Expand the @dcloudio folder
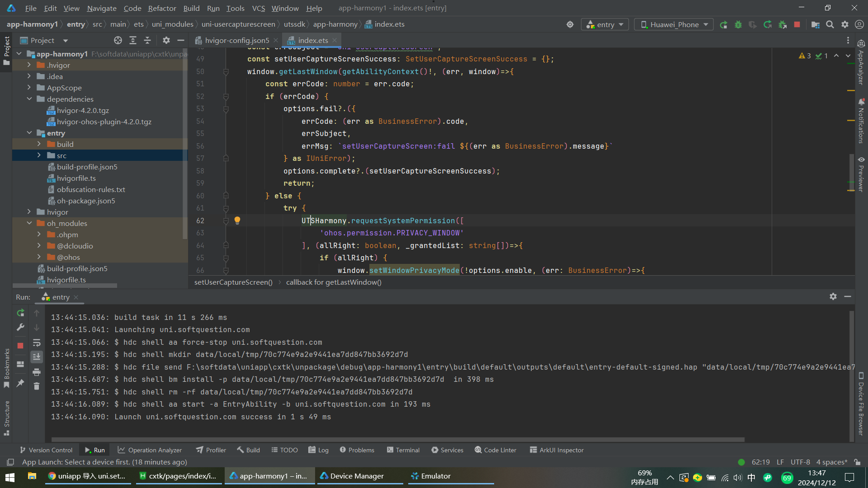Image resolution: width=868 pixels, height=488 pixels. click(39, 246)
